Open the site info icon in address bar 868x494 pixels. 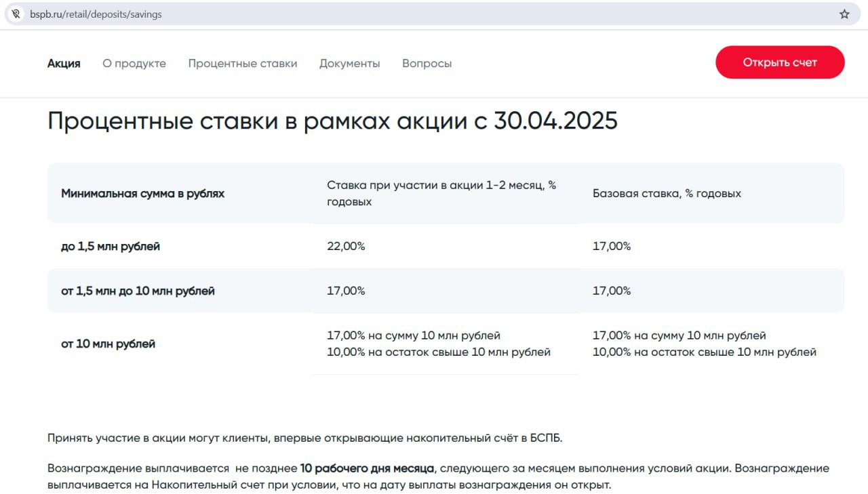tap(16, 14)
